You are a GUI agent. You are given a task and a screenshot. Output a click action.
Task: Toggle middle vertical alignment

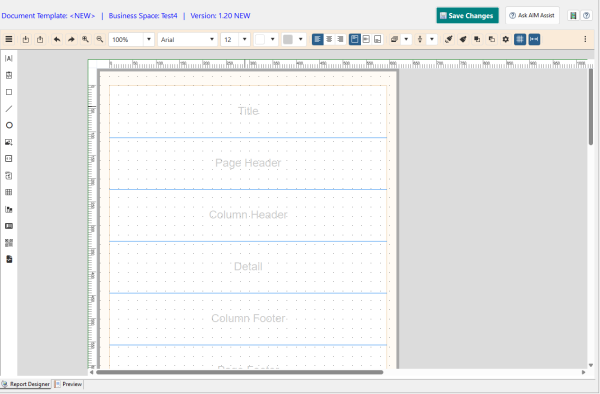(x=366, y=39)
